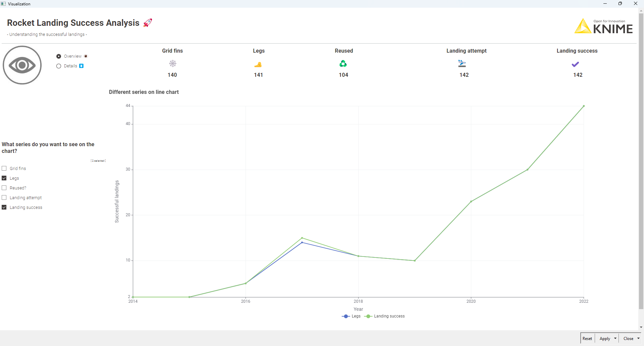Click the Visualization window title icon
644x346 pixels.
pos(3,4)
